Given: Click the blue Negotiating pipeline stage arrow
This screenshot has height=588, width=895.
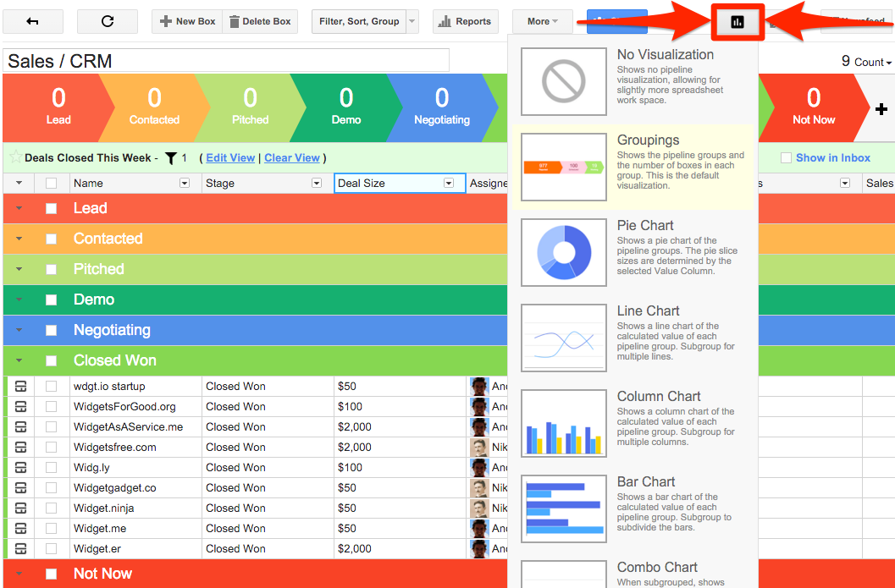Looking at the screenshot, I should pos(442,107).
